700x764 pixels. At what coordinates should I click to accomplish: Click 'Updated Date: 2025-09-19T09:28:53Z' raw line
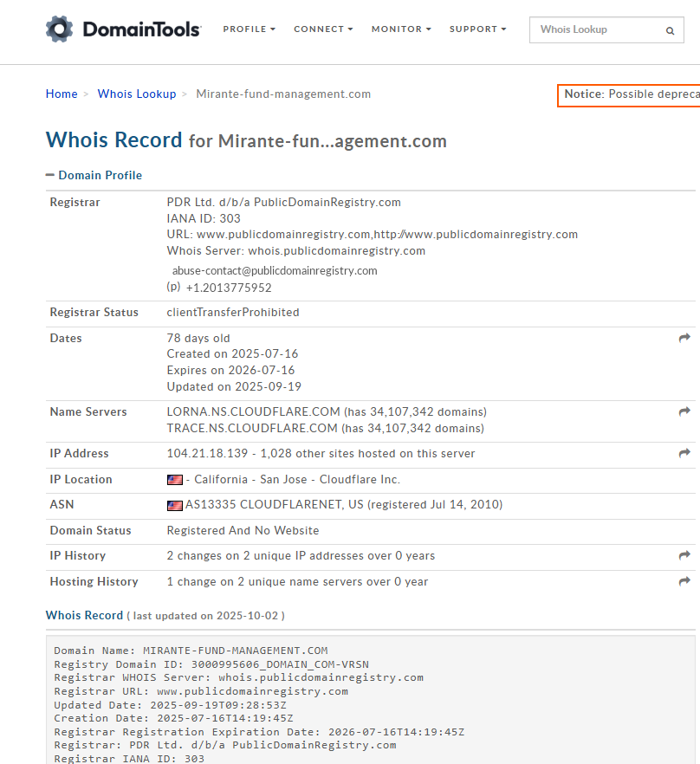tap(170, 705)
